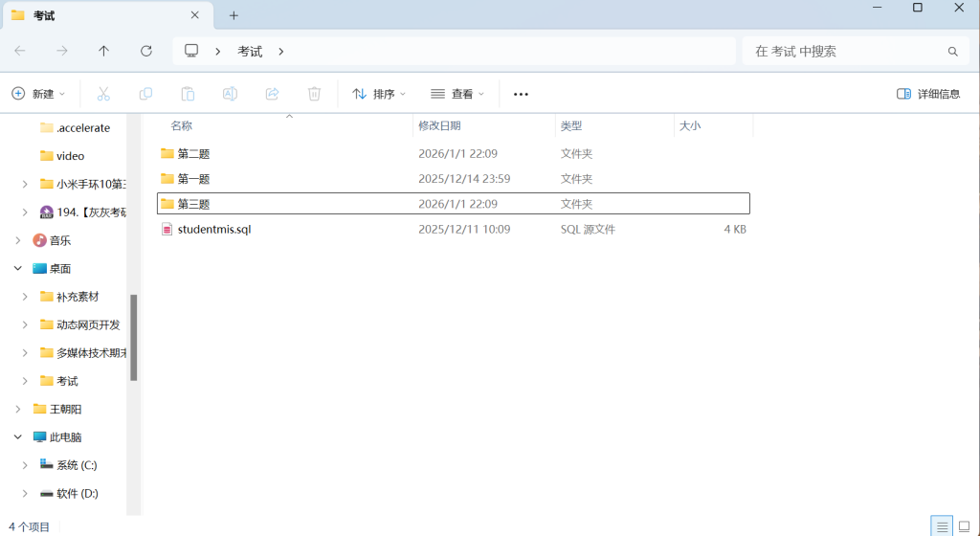Click the Rename icon in toolbar

(x=230, y=94)
